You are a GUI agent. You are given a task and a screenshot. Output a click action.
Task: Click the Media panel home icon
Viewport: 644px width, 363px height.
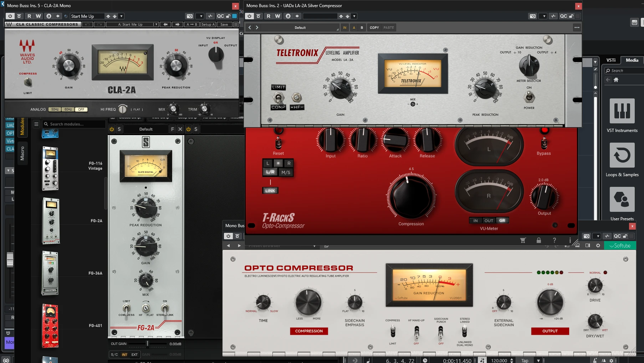point(616,80)
